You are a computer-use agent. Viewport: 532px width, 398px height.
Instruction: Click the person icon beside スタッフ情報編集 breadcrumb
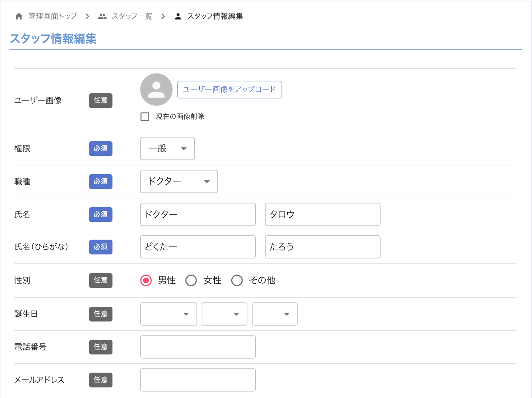pos(178,16)
